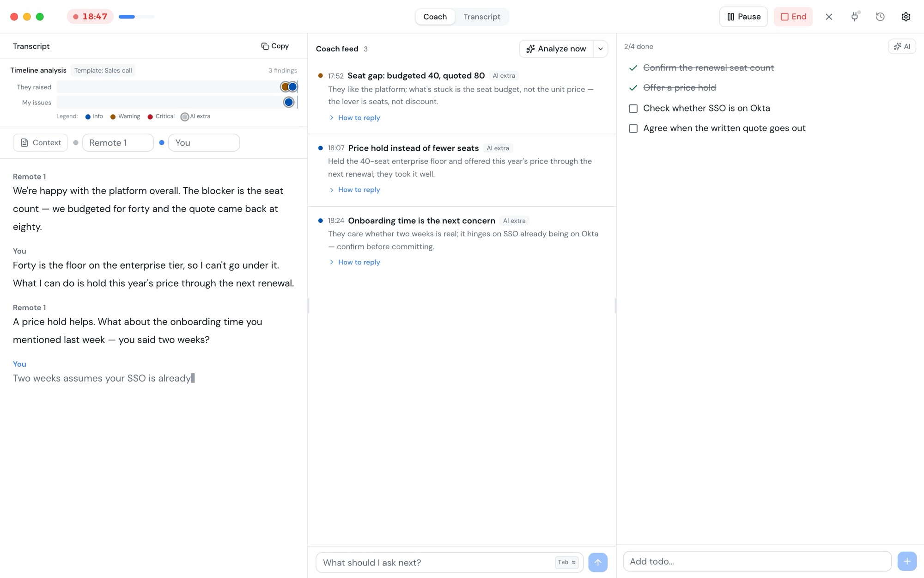Open the Seat gap: budgeted 40, quoted 80 finding

pyautogui.click(x=416, y=75)
